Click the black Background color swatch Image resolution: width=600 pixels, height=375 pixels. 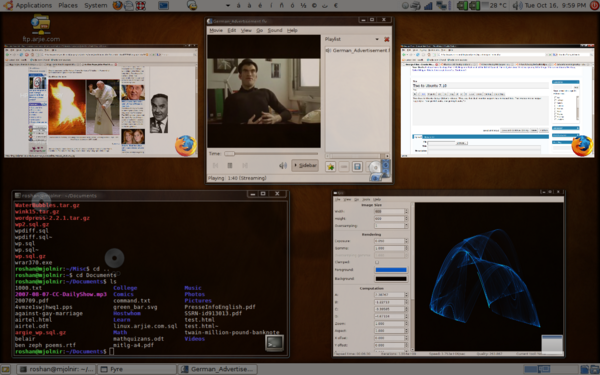click(391, 279)
